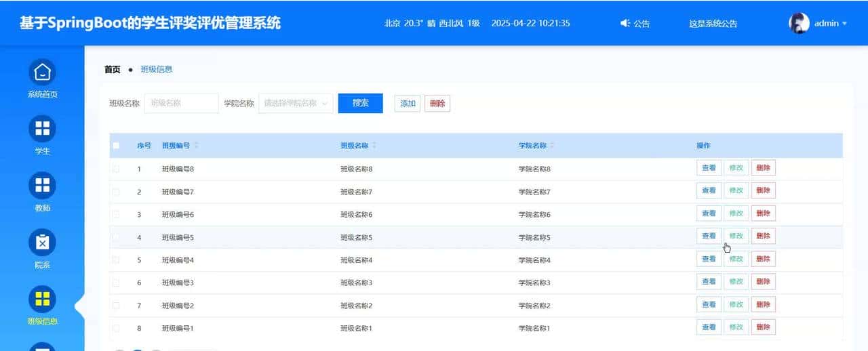The width and height of the screenshot is (868, 351).
Task: Click 删除 for row 班级名称1
Action: [x=764, y=327]
